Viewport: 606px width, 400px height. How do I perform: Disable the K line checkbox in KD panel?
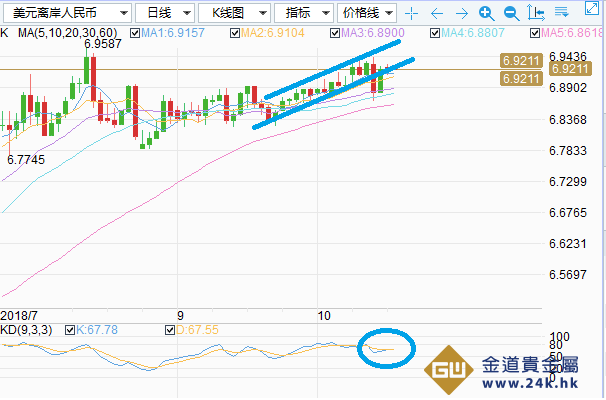click(x=69, y=329)
